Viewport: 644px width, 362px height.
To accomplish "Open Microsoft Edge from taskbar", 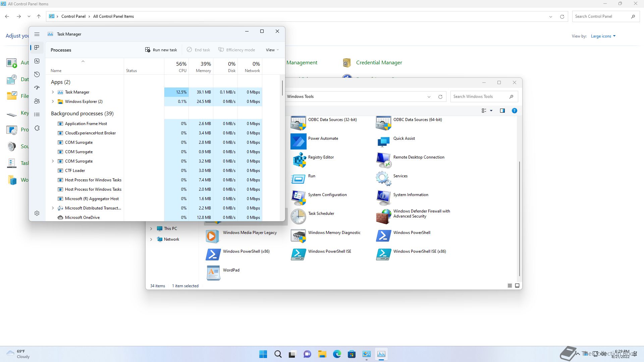I will 337,354.
